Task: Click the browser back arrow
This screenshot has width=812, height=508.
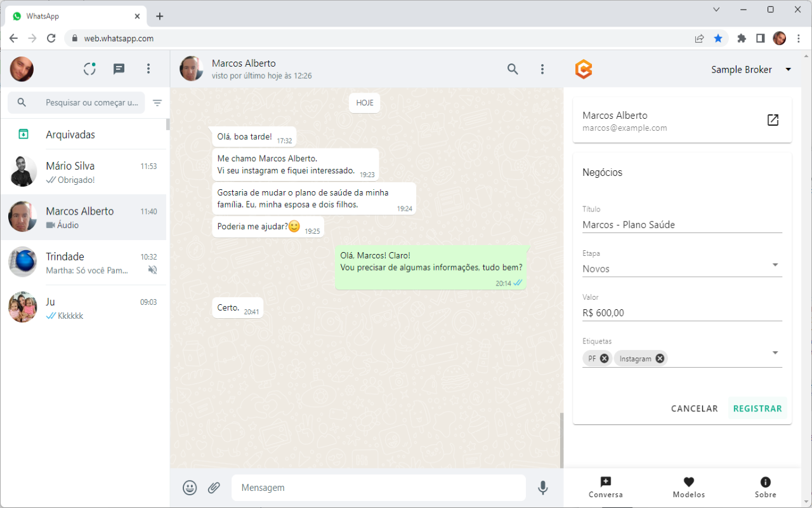Action: point(13,38)
